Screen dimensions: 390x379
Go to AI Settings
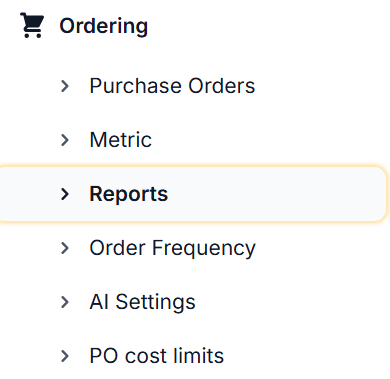point(142,303)
